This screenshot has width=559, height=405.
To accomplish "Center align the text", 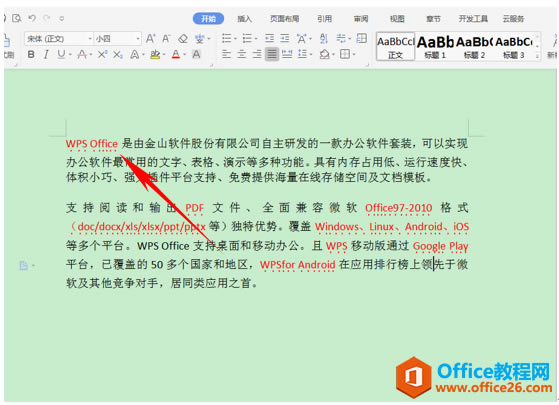I will (242, 55).
